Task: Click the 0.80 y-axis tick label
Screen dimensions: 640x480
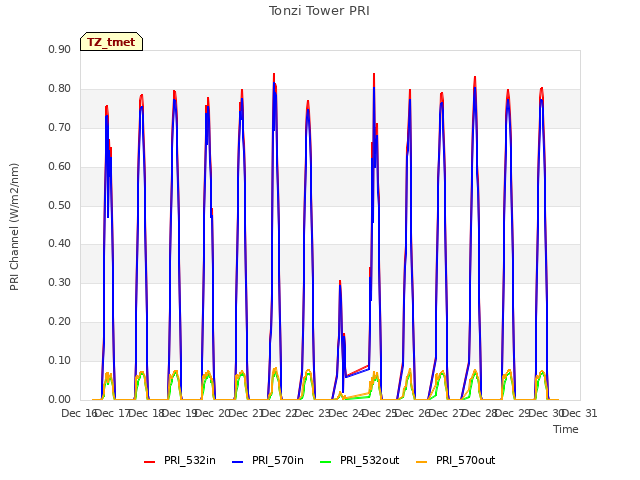Action: 60,89
